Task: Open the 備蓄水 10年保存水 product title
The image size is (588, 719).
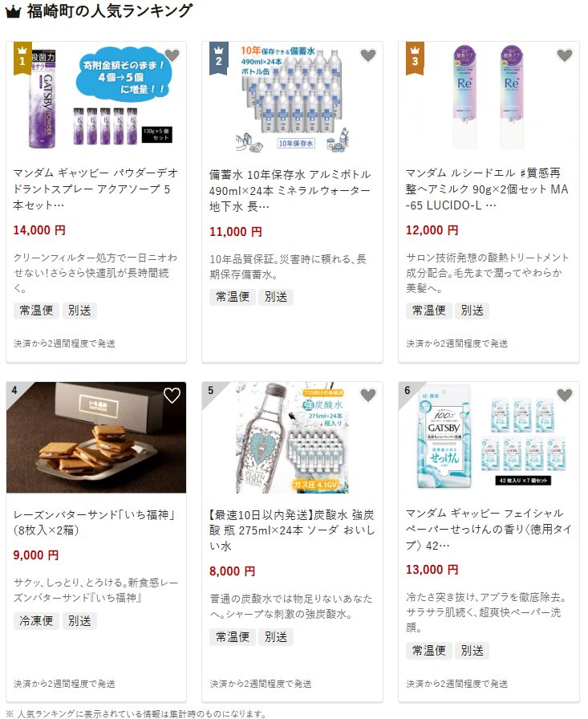Action: point(290,191)
